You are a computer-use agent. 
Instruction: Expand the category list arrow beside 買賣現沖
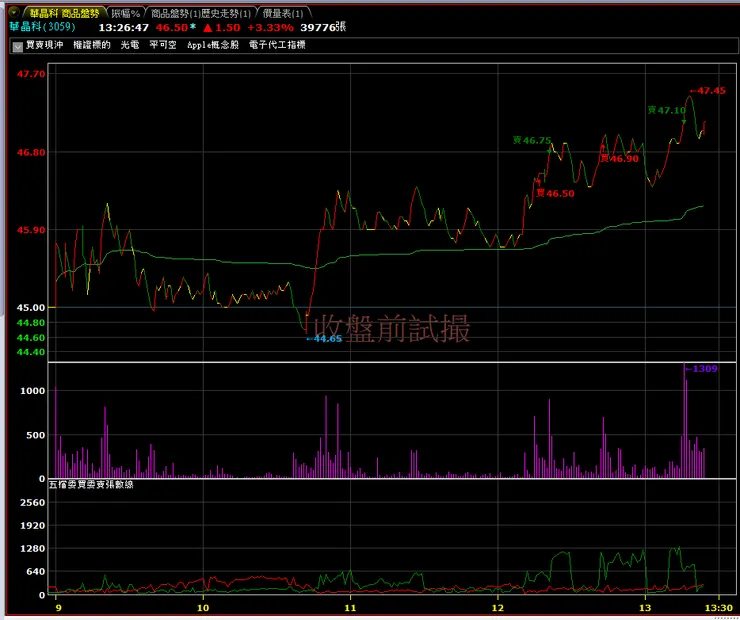point(17,47)
